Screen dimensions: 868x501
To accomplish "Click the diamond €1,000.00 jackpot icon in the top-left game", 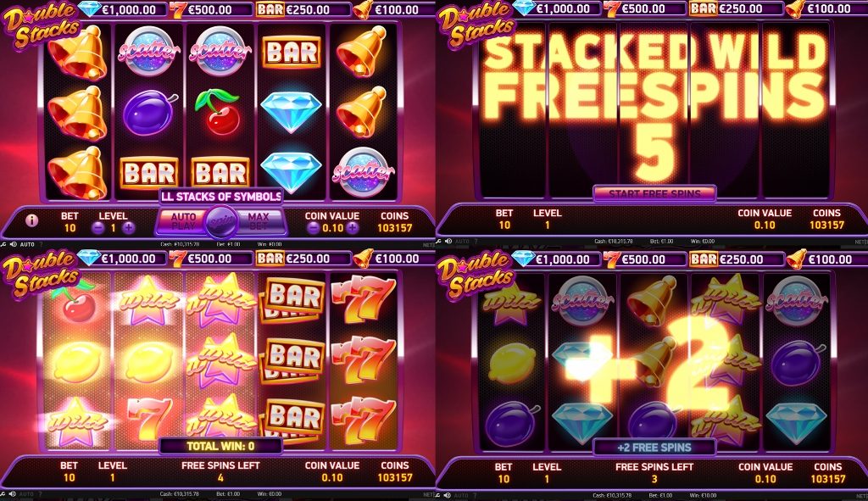I will (x=88, y=8).
